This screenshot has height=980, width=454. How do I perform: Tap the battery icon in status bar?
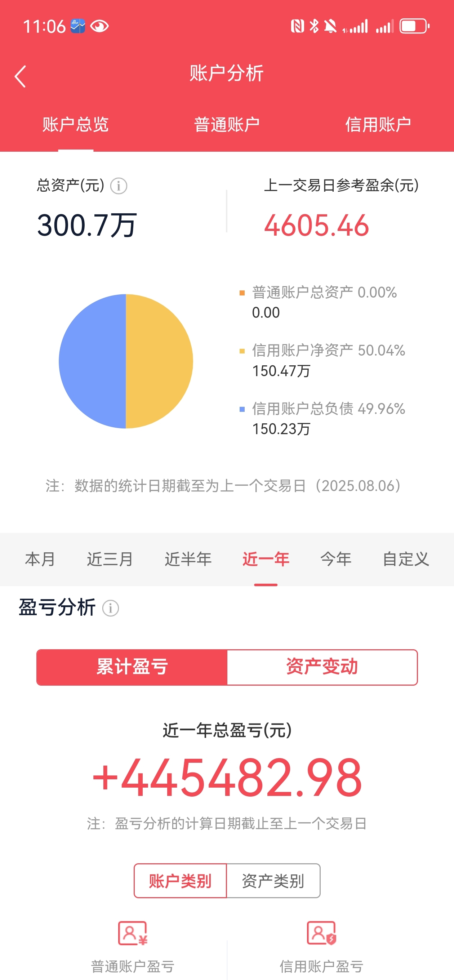pos(414,26)
